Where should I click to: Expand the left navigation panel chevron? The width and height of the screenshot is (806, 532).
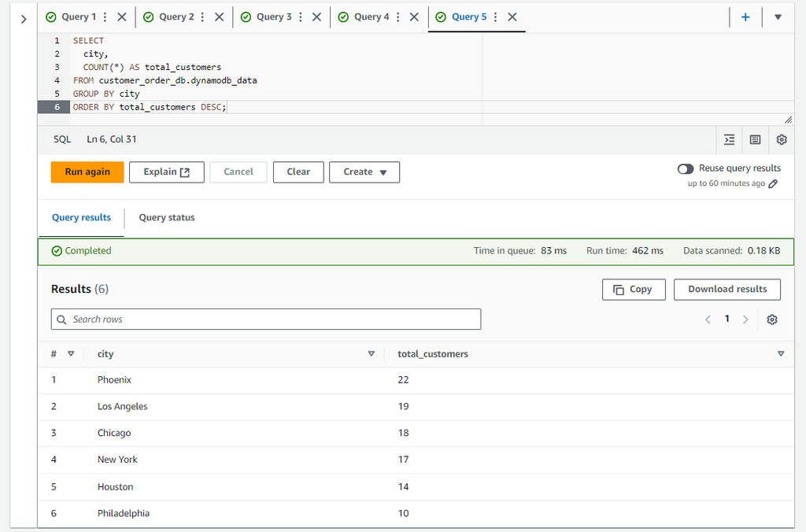coord(24,18)
